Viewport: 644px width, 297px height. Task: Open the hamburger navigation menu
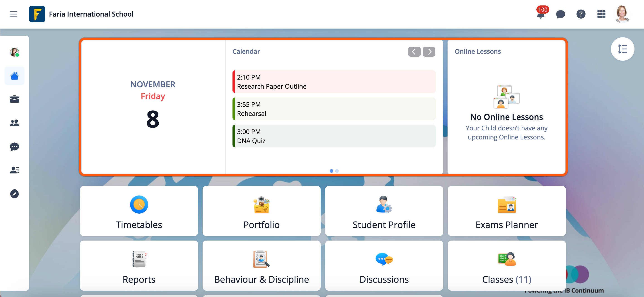click(x=14, y=14)
